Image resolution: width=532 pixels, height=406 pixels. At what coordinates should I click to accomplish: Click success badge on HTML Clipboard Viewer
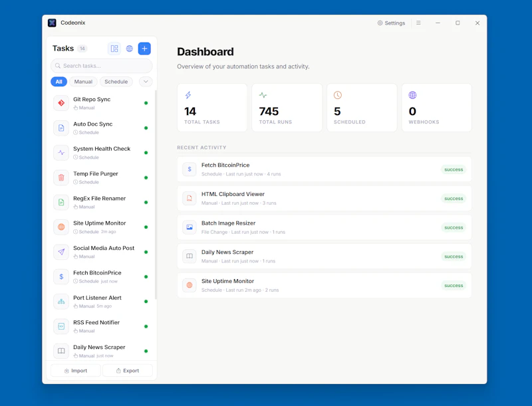(454, 199)
